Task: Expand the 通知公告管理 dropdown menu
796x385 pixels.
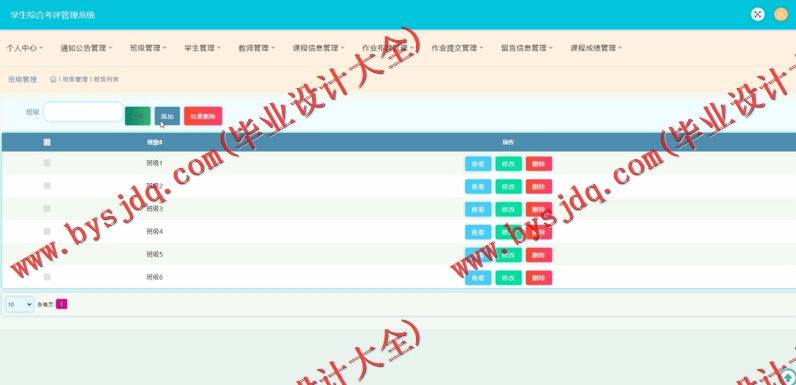Action: [x=86, y=48]
